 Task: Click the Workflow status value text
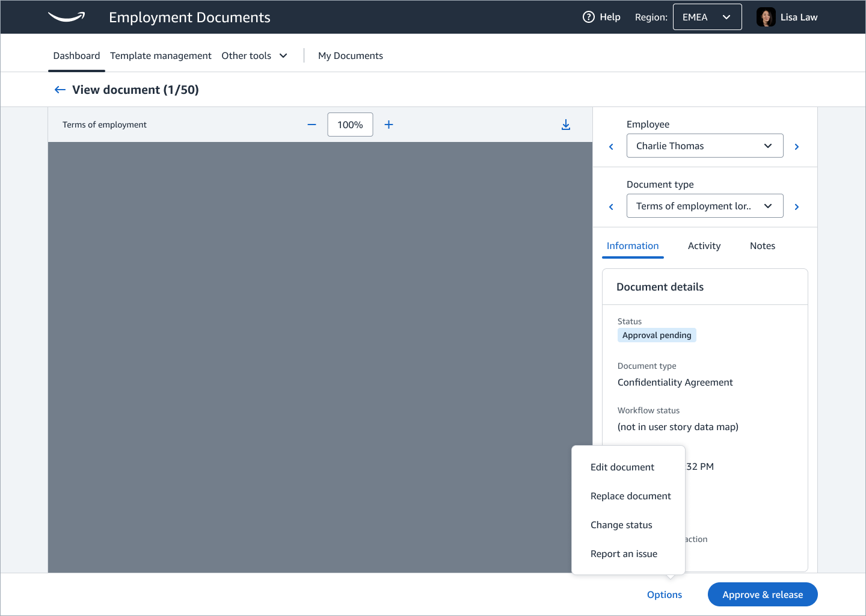(x=678, y=427)
